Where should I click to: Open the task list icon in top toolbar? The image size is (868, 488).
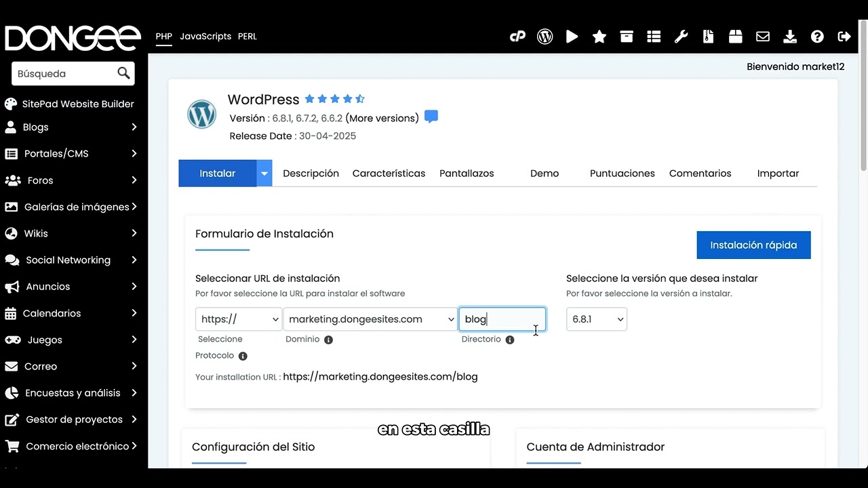coord(654,37)
